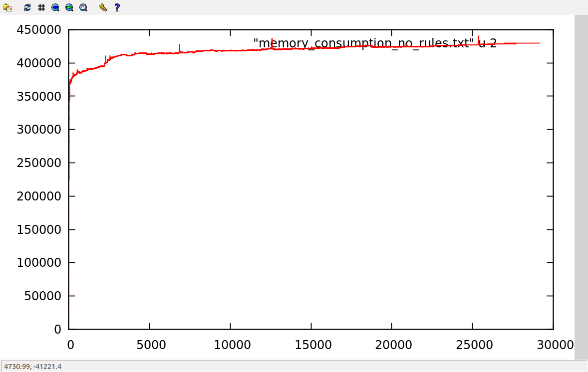Click the 450000 y-axis tick label
The width and height of the screenshot is (588, 372).
[x=39, y=30]
